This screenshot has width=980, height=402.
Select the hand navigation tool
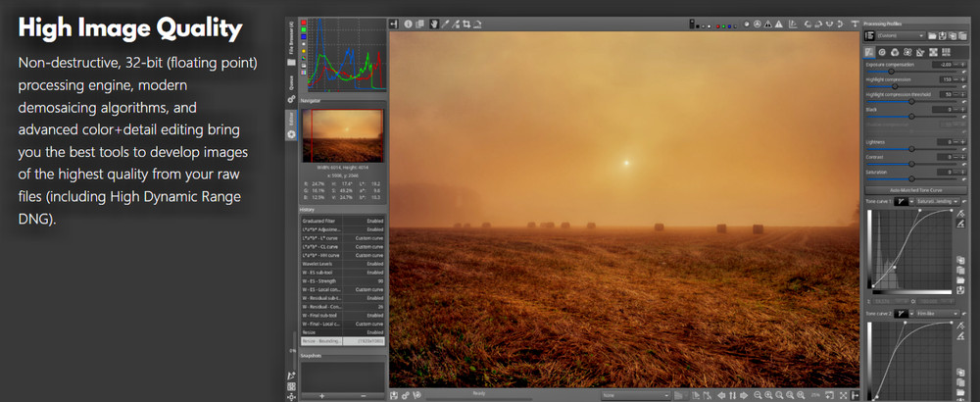(434, 25)
